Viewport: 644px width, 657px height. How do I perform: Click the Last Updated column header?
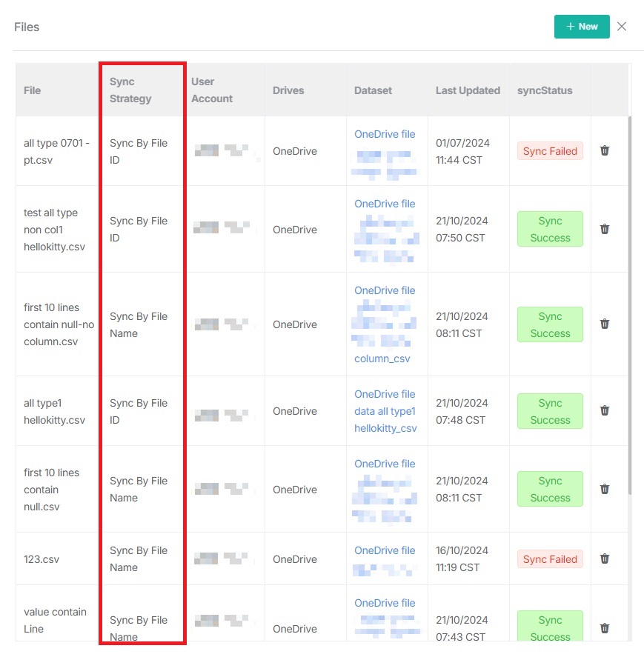pyautogui.click(x=468, y=90)
